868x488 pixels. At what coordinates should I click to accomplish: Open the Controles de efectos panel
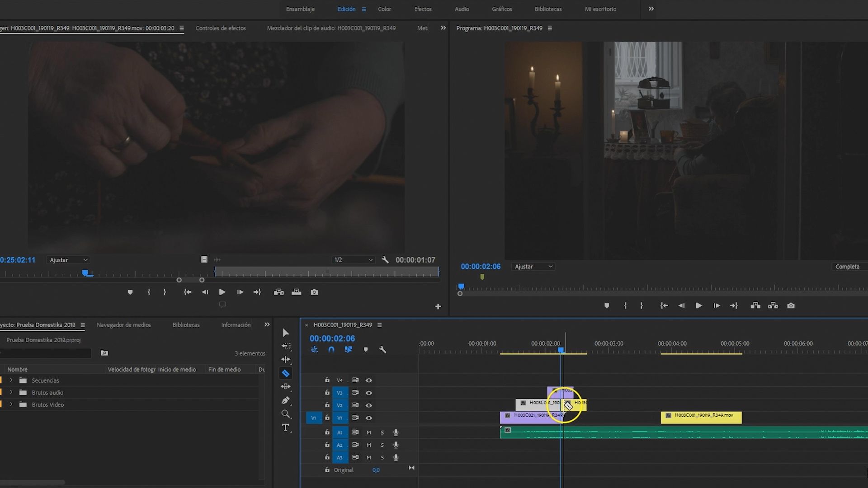[221, 28]
